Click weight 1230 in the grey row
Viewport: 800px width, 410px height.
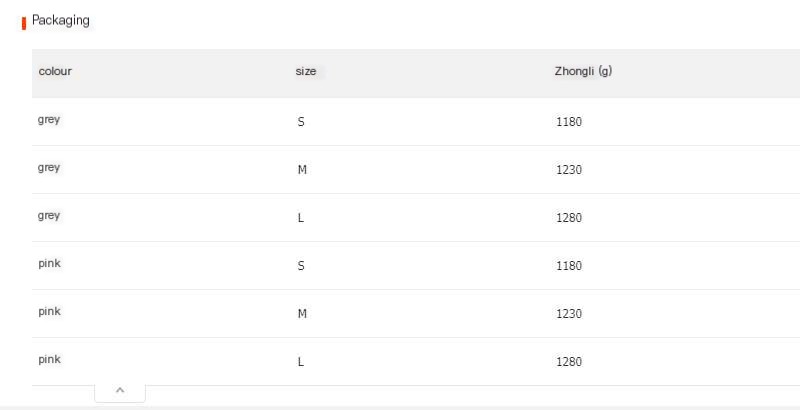(568, 170)
